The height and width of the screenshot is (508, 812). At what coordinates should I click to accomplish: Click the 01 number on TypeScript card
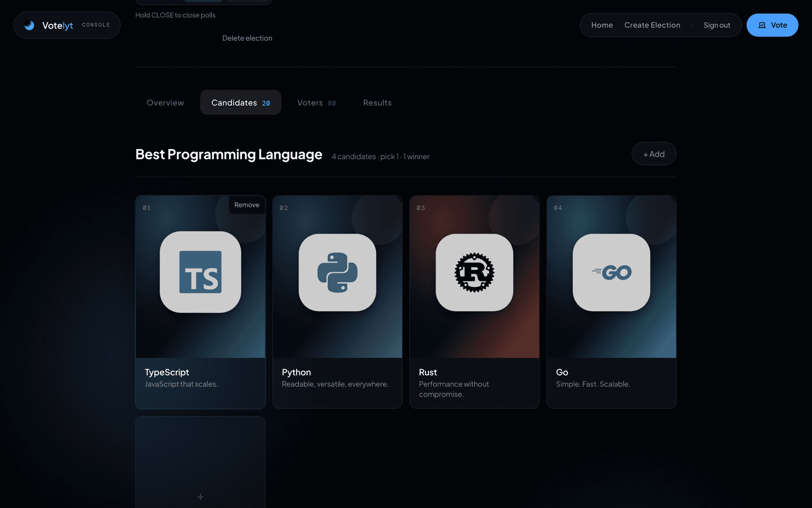(x=147, y=208)
